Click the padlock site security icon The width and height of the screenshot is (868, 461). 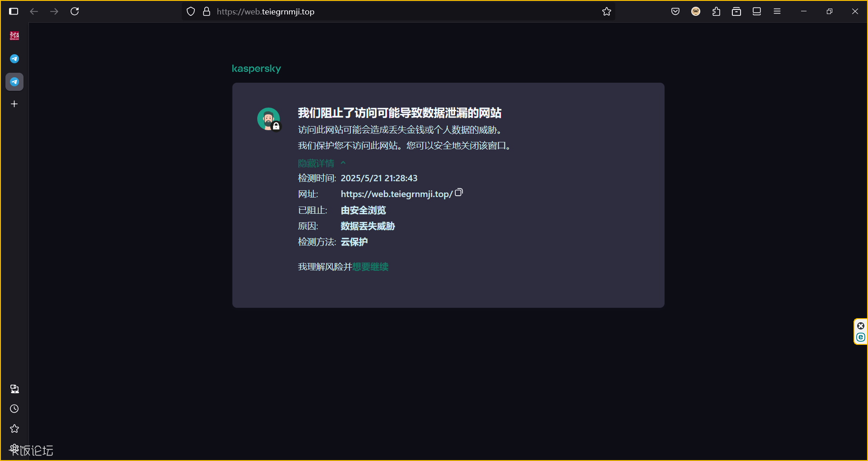pyautogui.click(x=207, y=12)
